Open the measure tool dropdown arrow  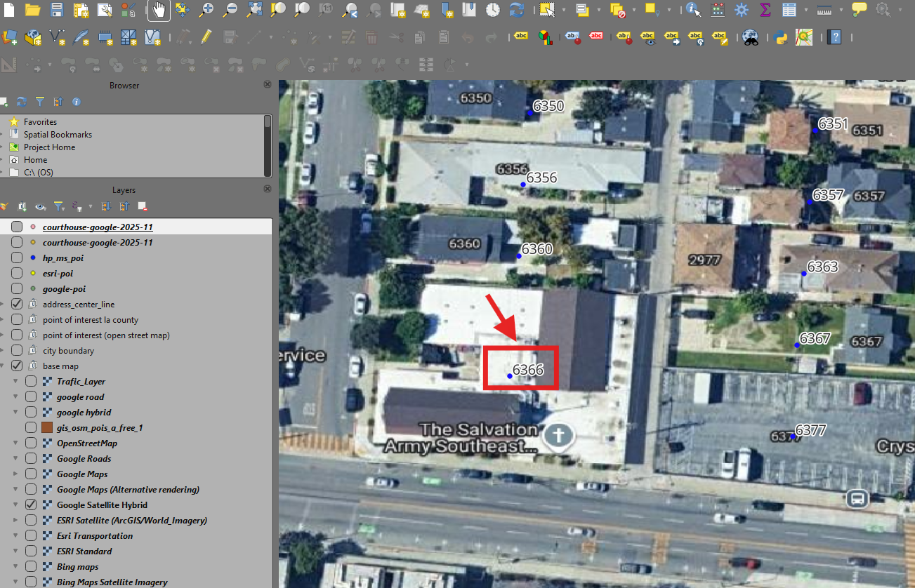tap(839, 10)
